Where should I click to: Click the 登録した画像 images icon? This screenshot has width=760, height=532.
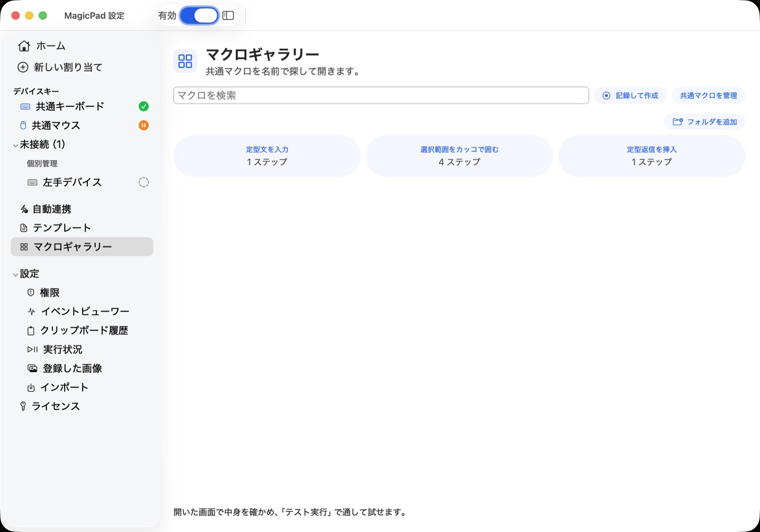32,369
